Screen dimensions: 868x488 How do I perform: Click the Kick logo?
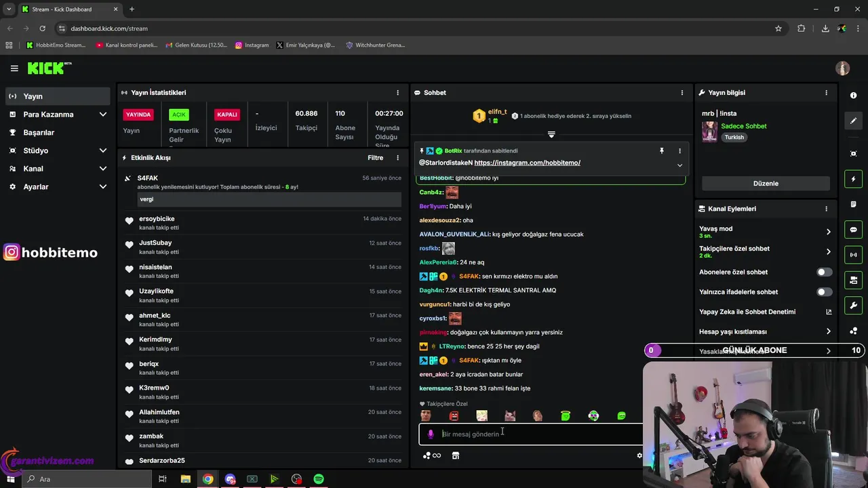click(49, 68)
